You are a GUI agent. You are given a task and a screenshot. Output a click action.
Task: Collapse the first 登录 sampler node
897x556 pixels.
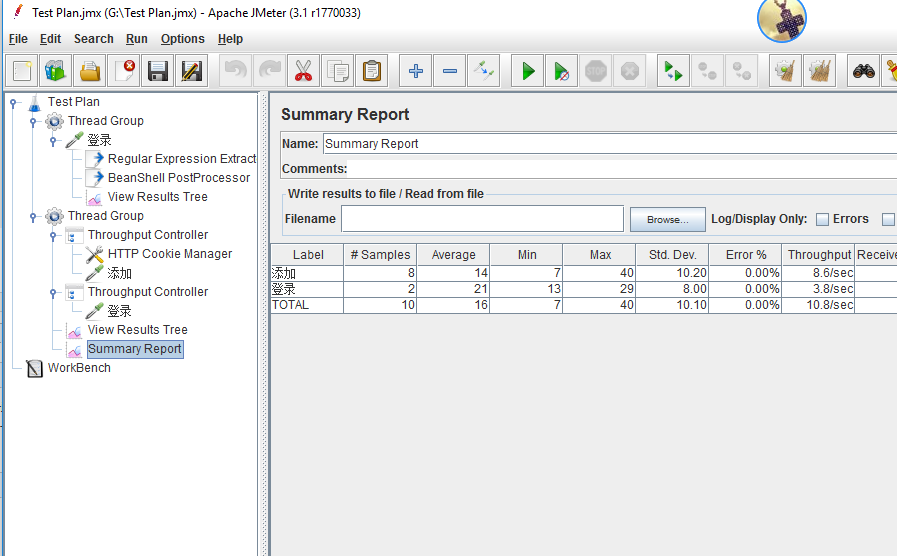53,140
